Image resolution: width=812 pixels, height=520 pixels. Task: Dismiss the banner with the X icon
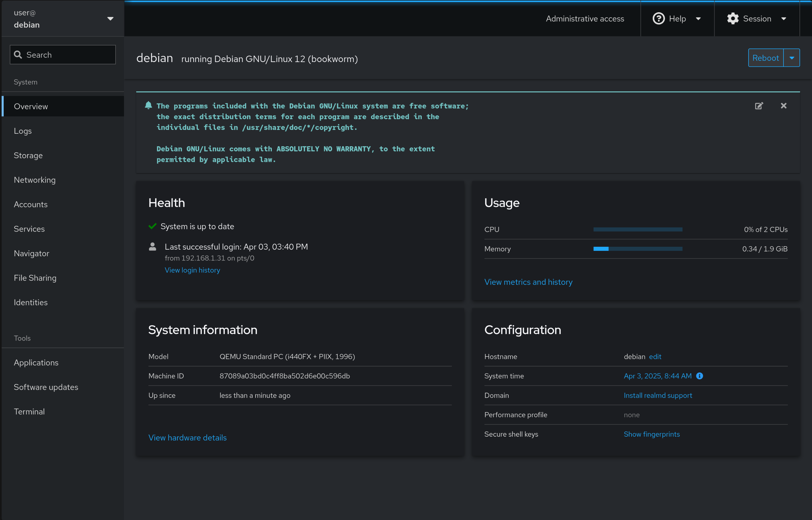pos(783,106)
